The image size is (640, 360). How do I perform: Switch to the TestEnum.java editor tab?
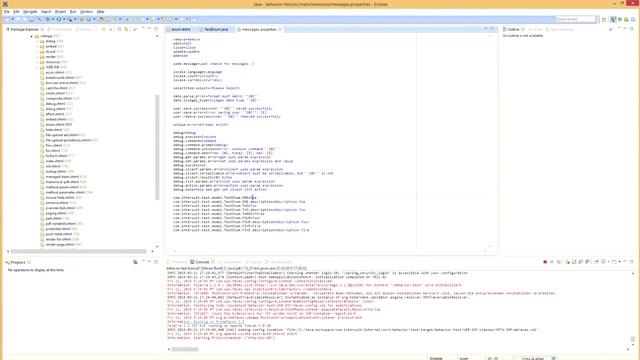click(x=216, y=29)
